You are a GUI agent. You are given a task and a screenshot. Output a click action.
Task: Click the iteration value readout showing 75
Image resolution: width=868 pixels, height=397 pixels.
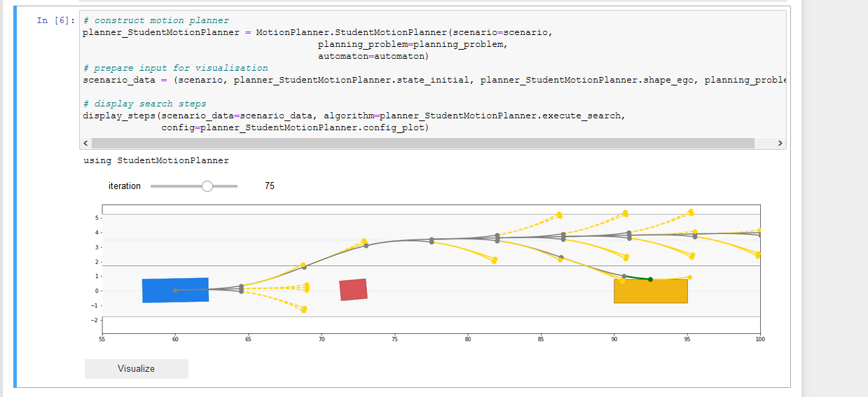[270, 186]
